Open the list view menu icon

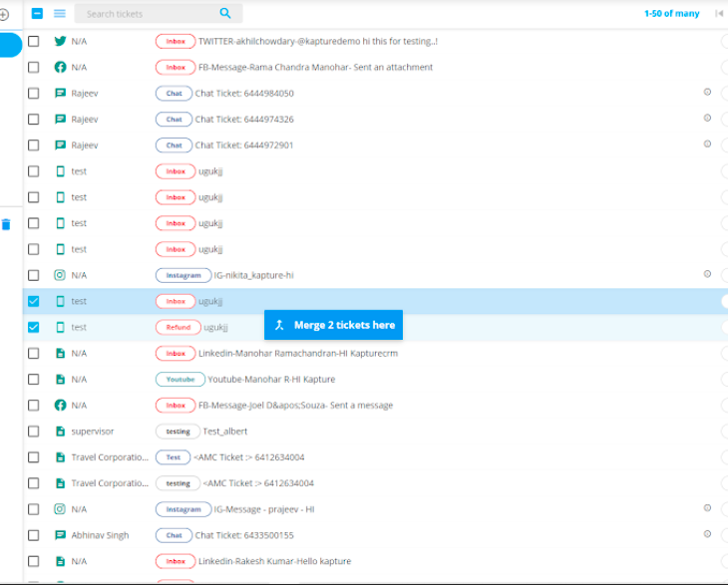click(x=60, y=13)
